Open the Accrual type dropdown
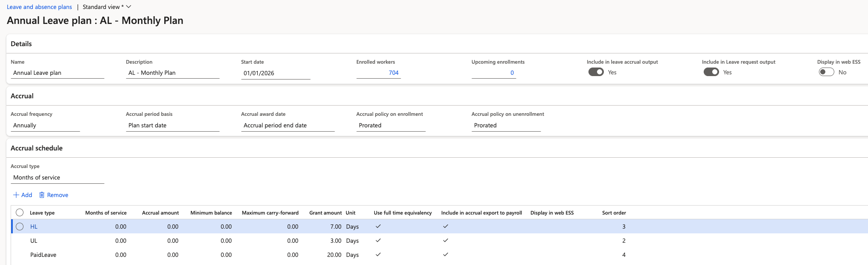Image resolution: width=868 pixels, height=265 pixels. [57, 178]
